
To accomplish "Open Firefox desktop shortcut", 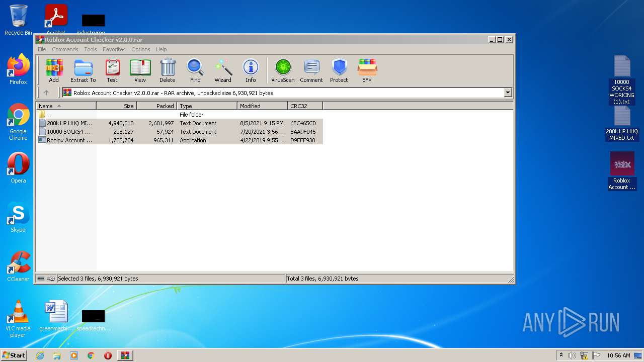I will pos(18,69).
